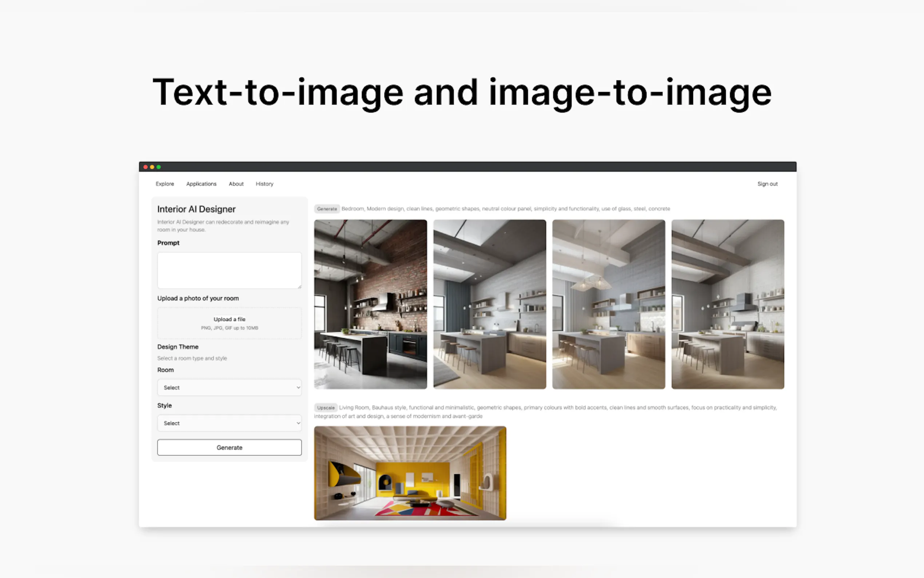The image size is (924, 578).
Task: Click the yellow minimize window dot
Action: point(152,167)
